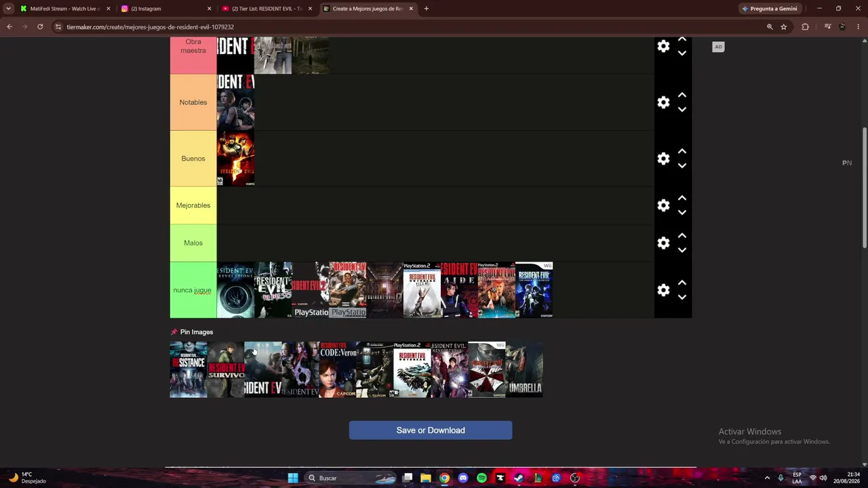Open the page zoom control
This screenshot has height=488, width=868.
770,27
